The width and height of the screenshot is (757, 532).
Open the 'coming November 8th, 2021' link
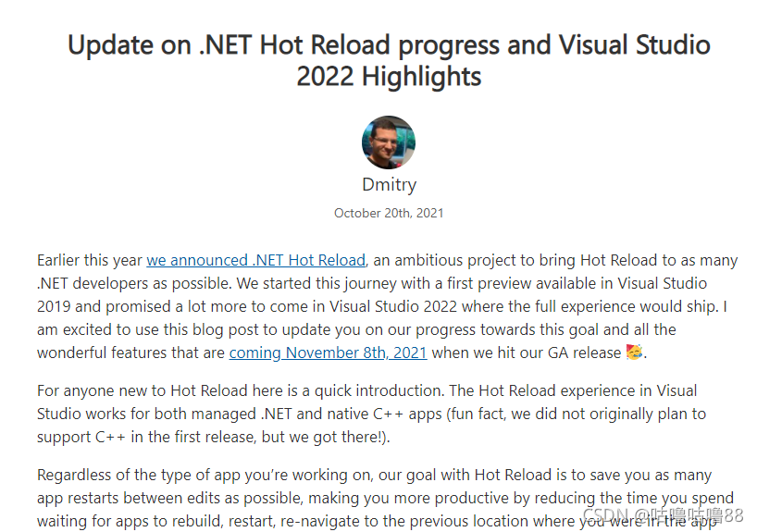coord(328,353)
